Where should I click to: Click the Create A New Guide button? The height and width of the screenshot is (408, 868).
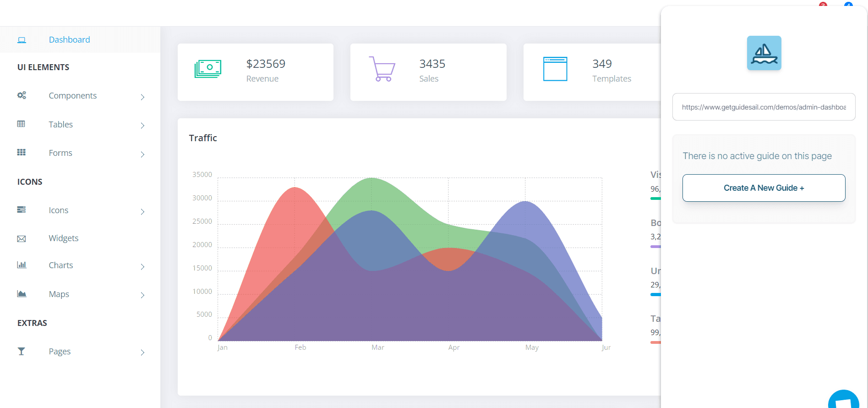click(x=764, y=188)
